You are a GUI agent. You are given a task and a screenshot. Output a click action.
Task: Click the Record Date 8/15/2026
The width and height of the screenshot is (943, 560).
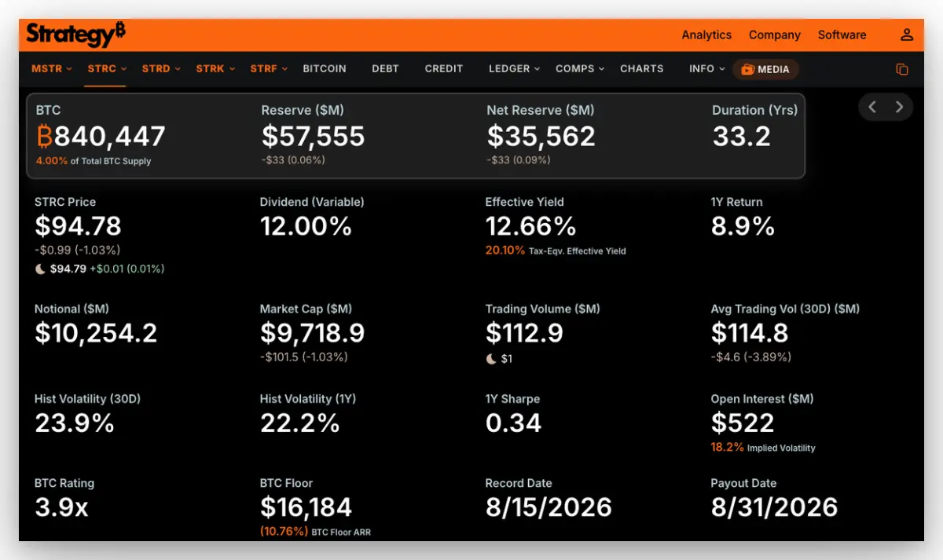coord(549,507)
